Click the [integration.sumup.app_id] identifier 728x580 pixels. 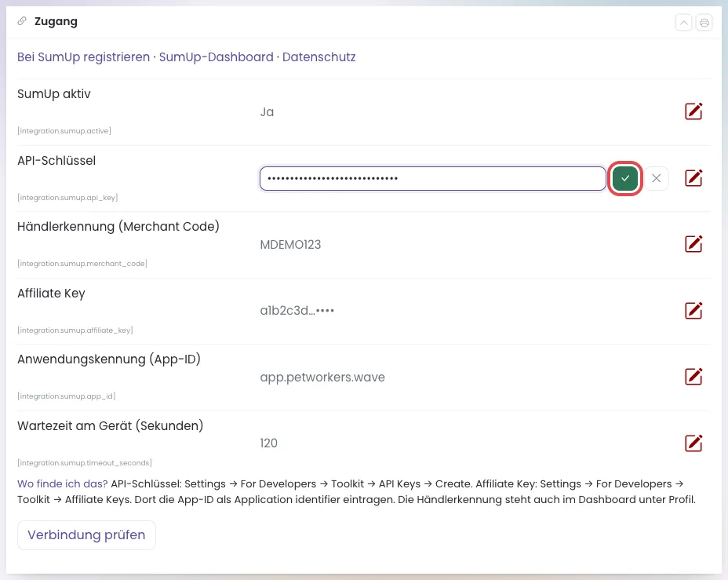click(67, 396)
